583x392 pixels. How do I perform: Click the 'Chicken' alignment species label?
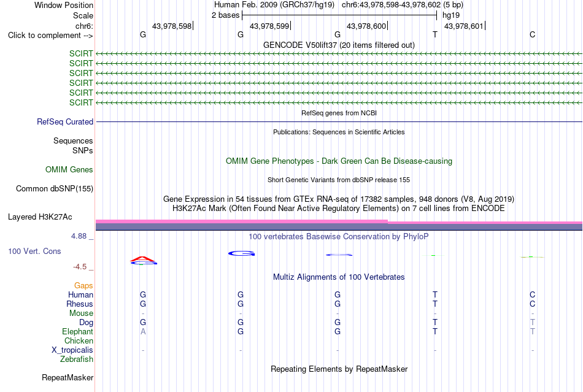click(79, 340)
